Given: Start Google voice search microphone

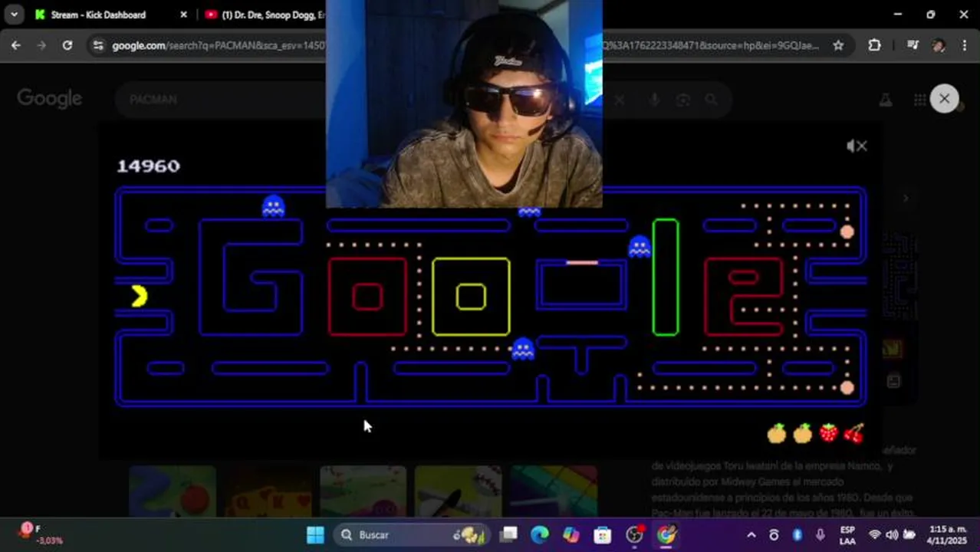Looking at the screenshot, I should [654, 100].
